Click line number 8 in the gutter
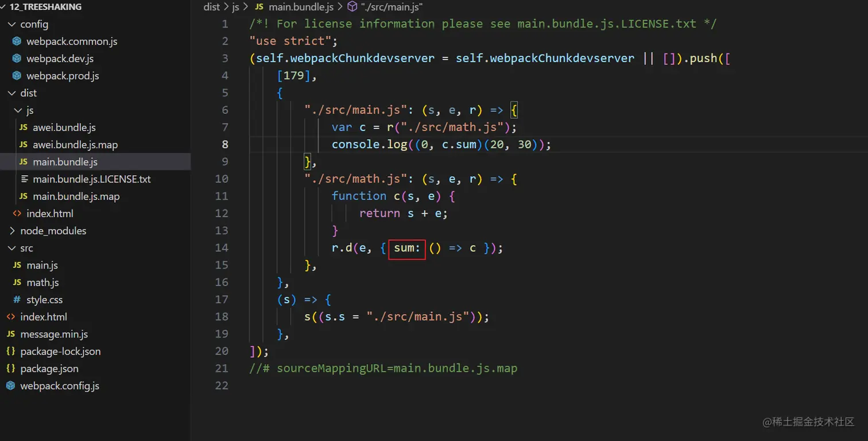The height and width of the screenshot is (441, 868). [225, 145]
